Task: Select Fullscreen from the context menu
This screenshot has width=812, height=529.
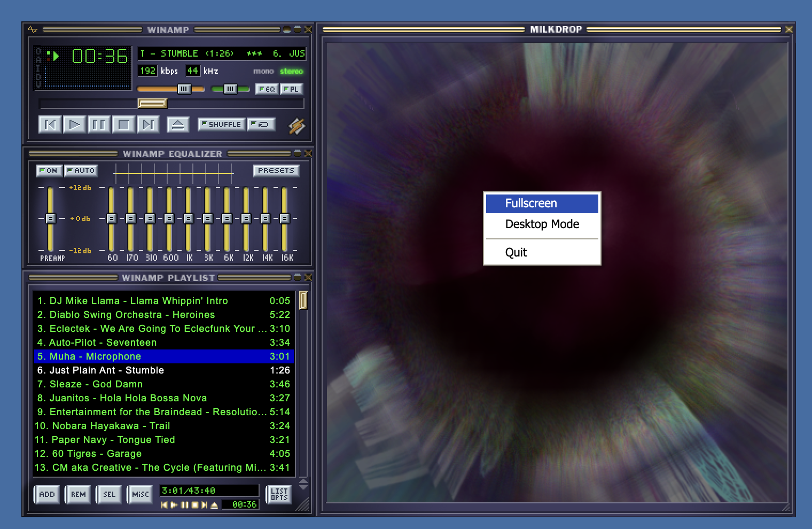Action: (x=542, y=203)
